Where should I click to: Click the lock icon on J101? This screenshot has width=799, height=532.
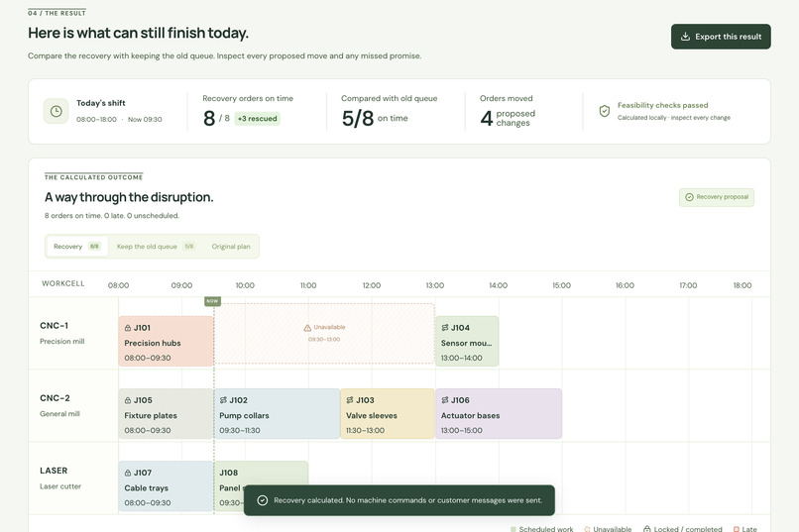[128, 328]
